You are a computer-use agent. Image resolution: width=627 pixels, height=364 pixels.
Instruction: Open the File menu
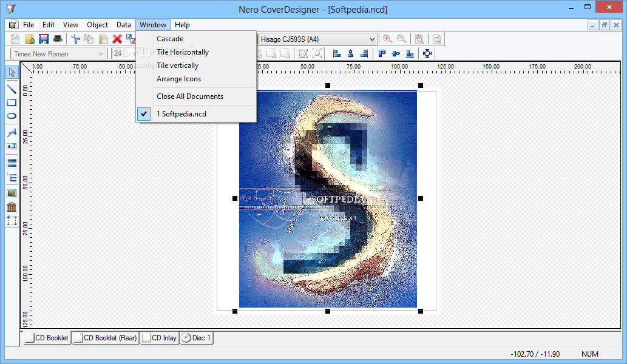pos(29,25)
